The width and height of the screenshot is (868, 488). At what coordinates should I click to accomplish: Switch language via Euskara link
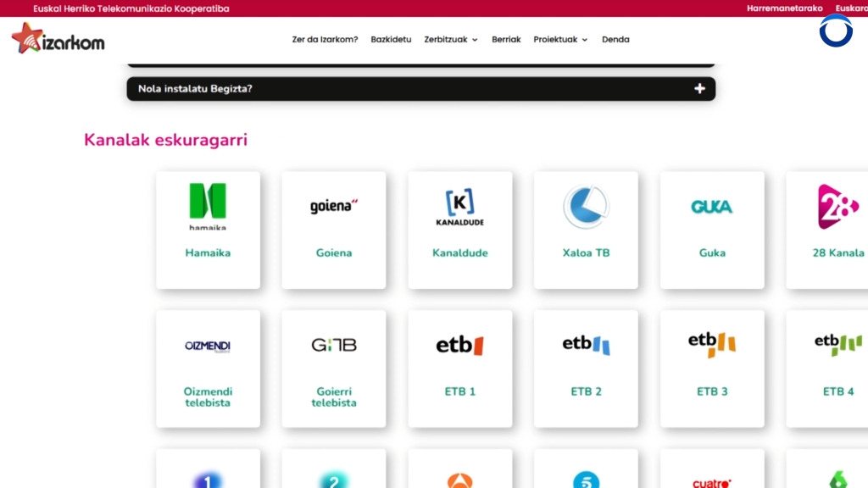pos(851,8)
